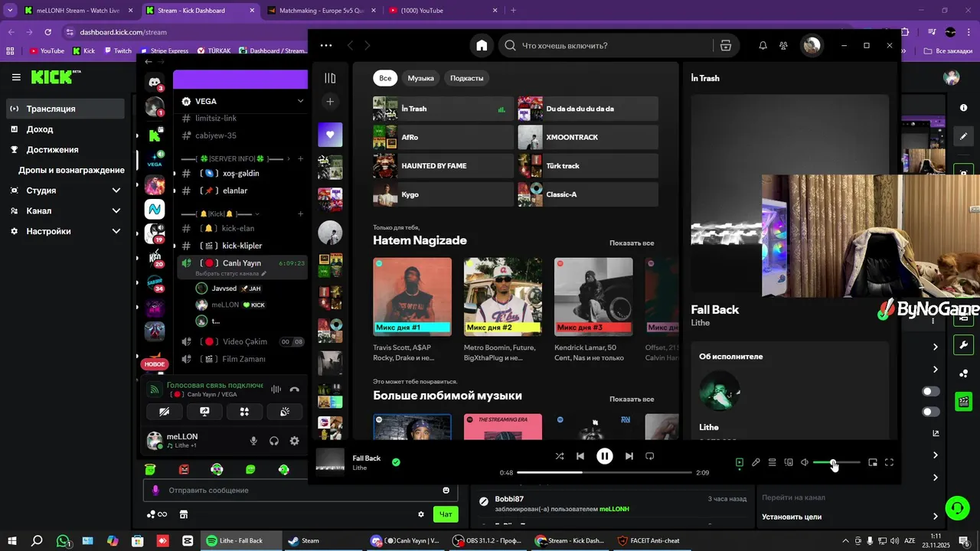Screen dimensions: 980x551
Task: Click the liked-song green checkmark
Action: (396, 462)
